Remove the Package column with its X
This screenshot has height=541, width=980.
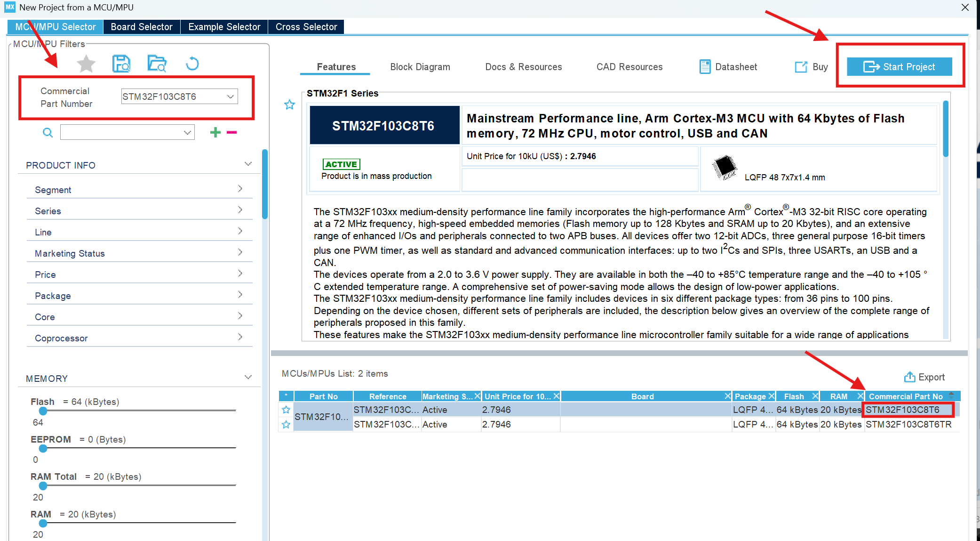(771, 396)
